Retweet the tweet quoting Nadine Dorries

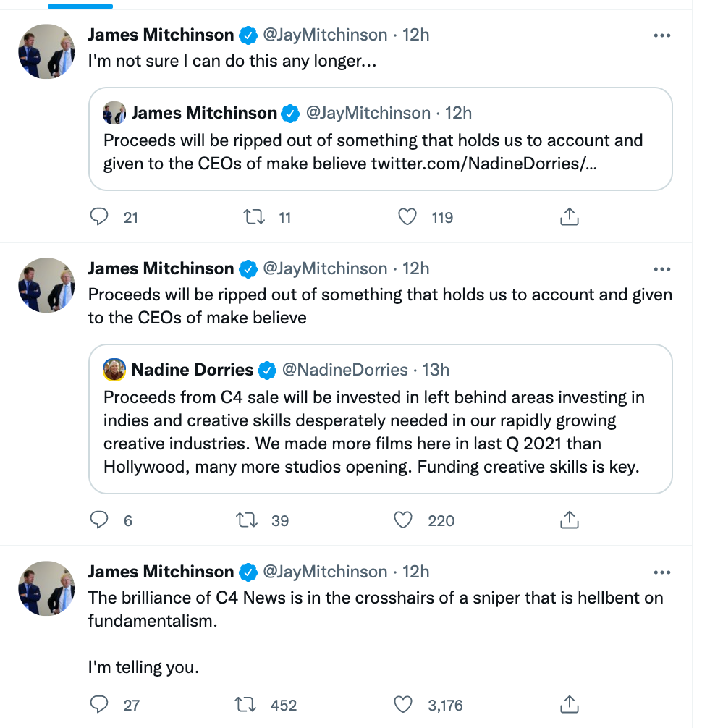coord(248,520)
